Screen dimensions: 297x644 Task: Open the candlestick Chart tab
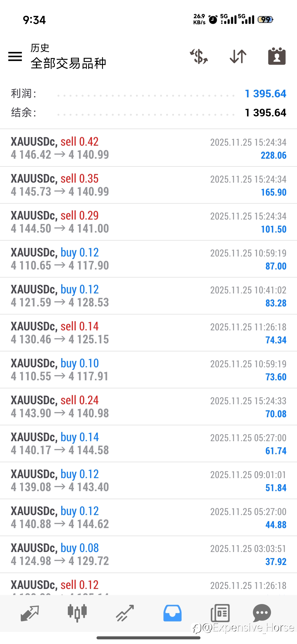77,613
